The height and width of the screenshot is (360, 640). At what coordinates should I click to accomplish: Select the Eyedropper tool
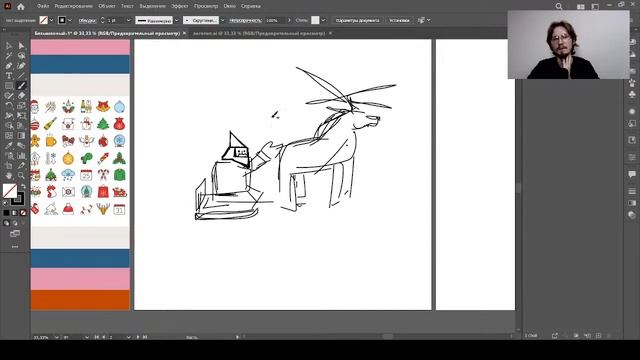[9, 146]
